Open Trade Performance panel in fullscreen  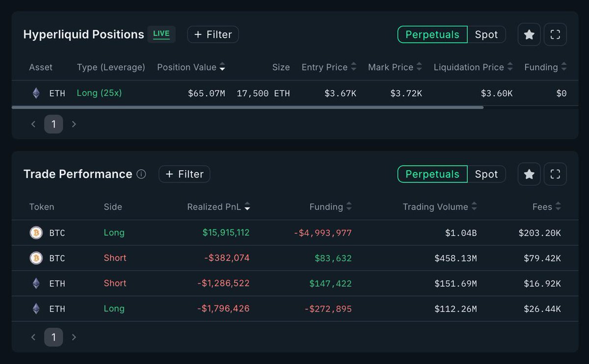pos(555,174)
